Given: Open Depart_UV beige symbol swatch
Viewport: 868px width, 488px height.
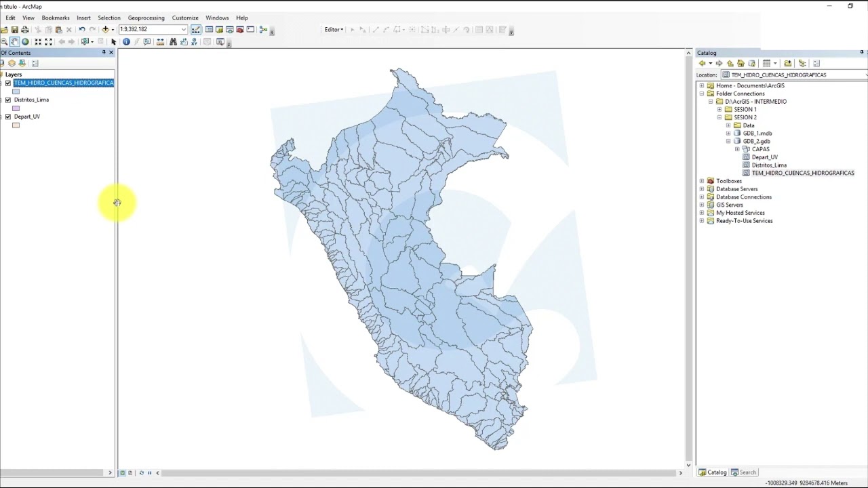Looking at the screenshot, I should [16, 125].
